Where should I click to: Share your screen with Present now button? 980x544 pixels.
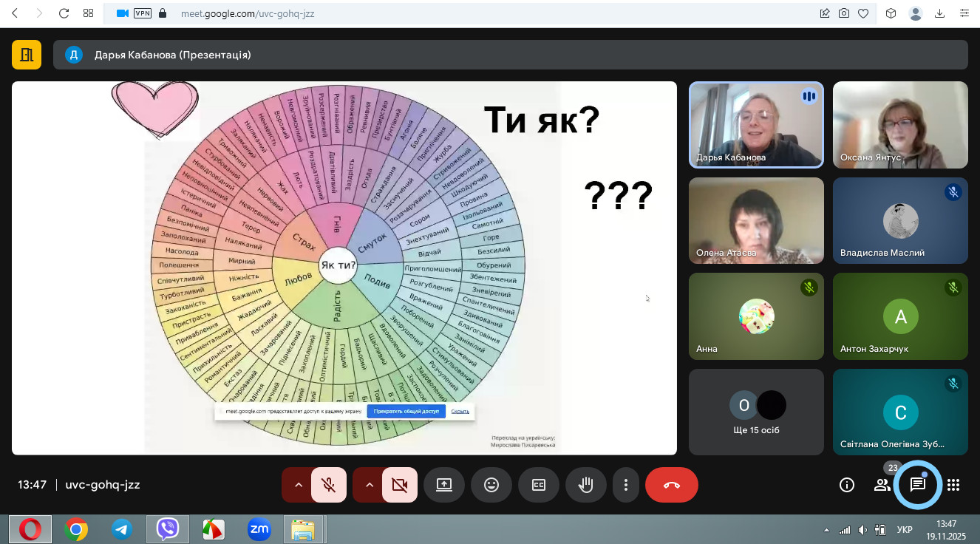click(x=444, y=485)
